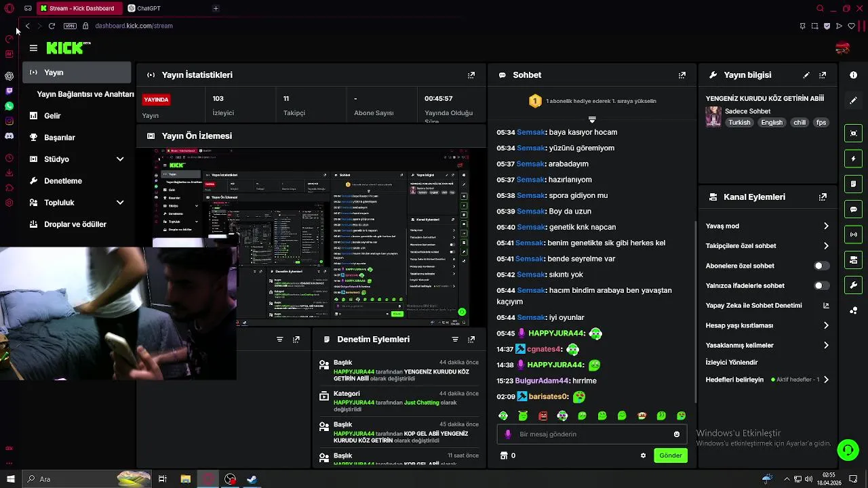Toggle the lightning bolt widget in right toolbar
Viewport: 868px width, 488px height.
click(x=854, y=159)
